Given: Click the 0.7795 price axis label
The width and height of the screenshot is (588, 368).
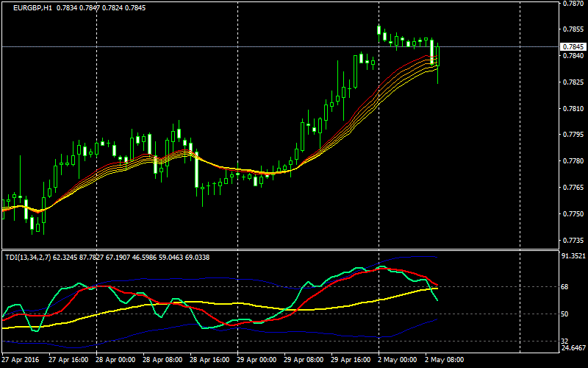Looking at the screenshot, I should pyautogui.click(x=573, y=135).
